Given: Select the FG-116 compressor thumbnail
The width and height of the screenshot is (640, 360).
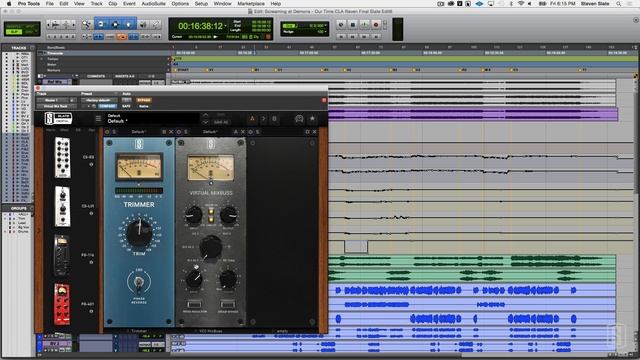Looking at the screenshot, I should tap(62, 256).
